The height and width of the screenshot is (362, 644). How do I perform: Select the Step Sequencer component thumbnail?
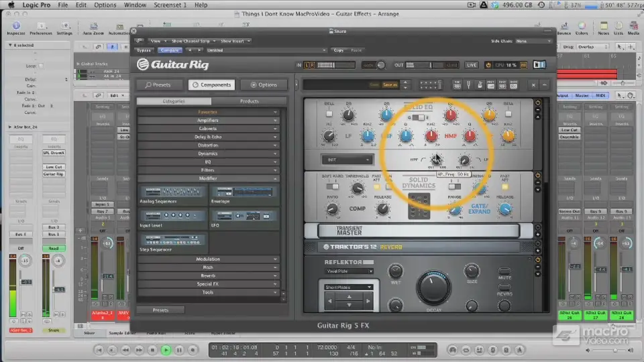pyautogui.click(x=172, y=243)
